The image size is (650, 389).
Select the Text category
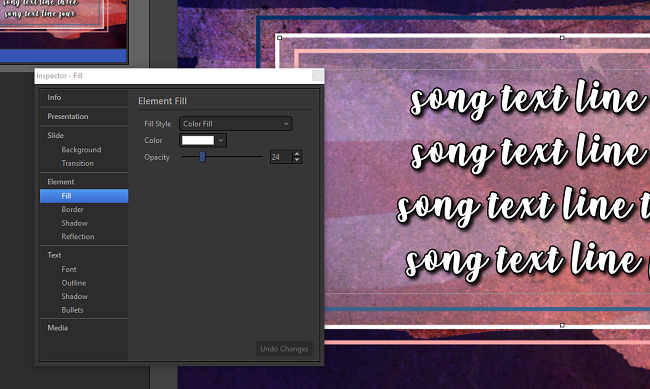click(x=84, y=255)
